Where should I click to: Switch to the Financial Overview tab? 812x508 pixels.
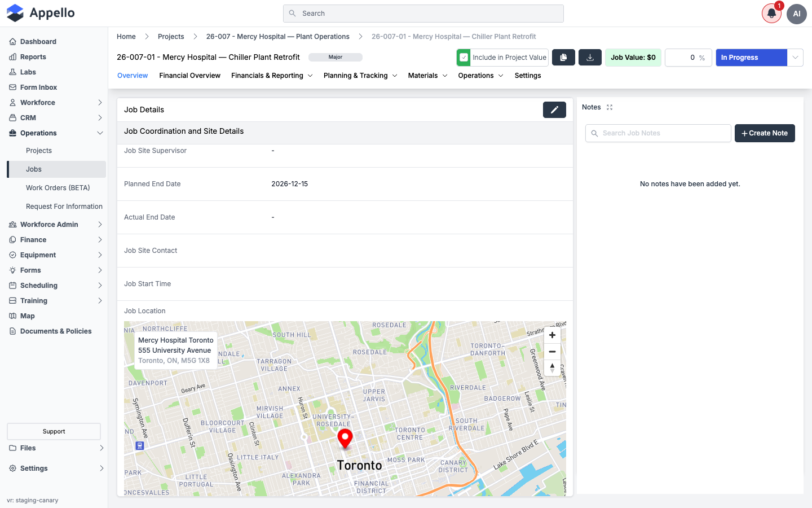(x=189, y=76)
